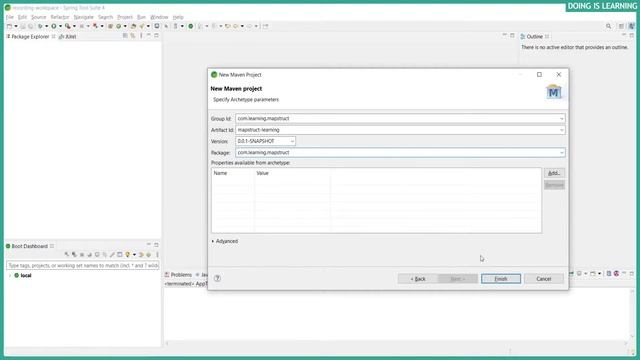Open the Refactor menu
The width and height of the screenshot is (640, 360).
[60, 17]
